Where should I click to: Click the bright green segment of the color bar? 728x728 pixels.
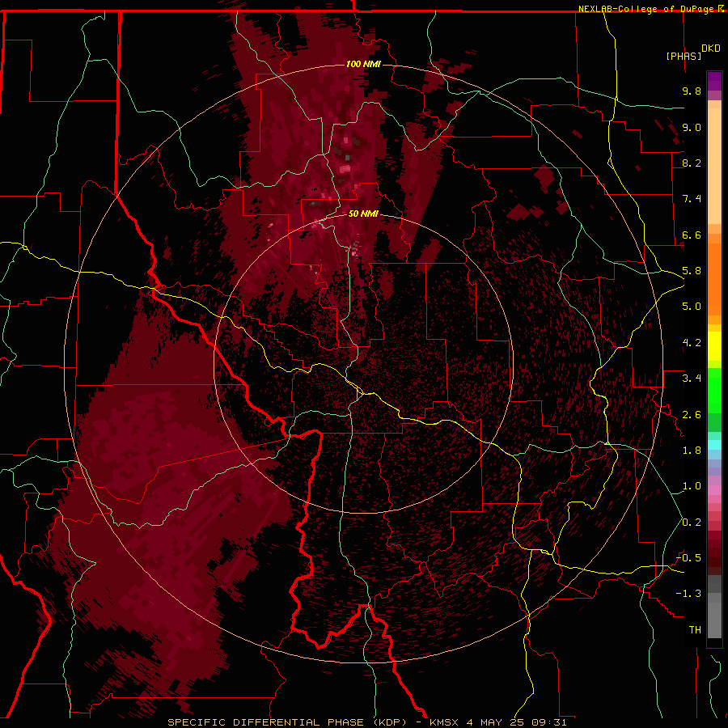[714, 391]
